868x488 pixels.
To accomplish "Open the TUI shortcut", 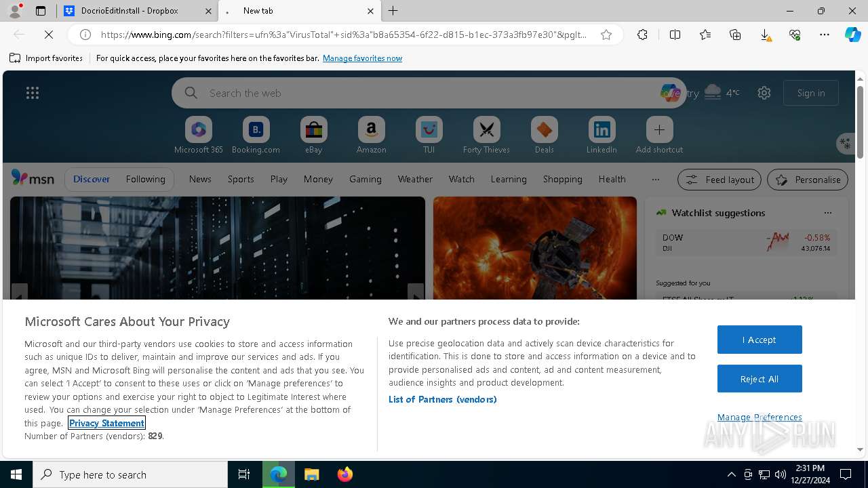I will 429,135.
